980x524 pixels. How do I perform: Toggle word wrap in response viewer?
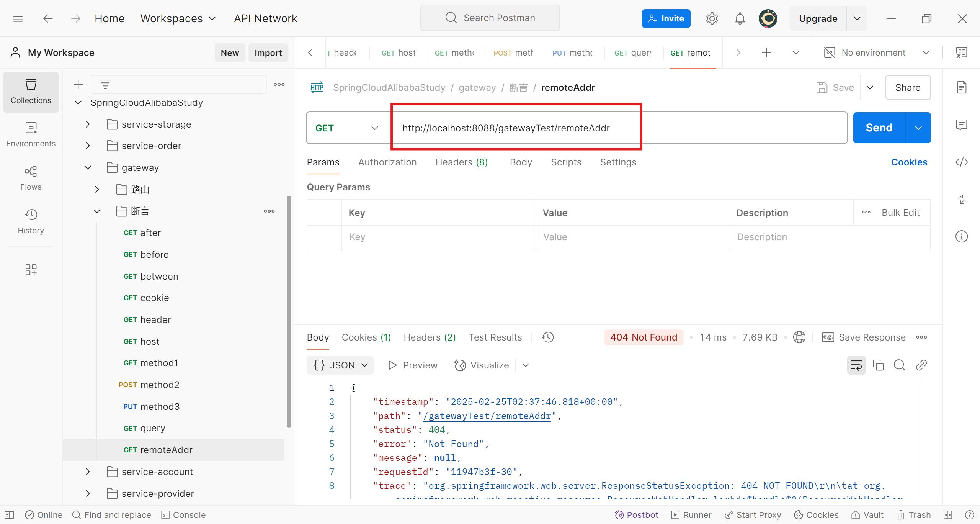pyautogui.click(x=856, y=365)
